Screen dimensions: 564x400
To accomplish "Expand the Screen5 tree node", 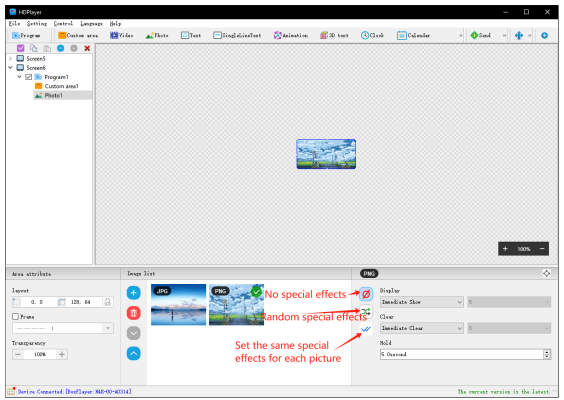I will pyautogui.click(x=10, y=58).
